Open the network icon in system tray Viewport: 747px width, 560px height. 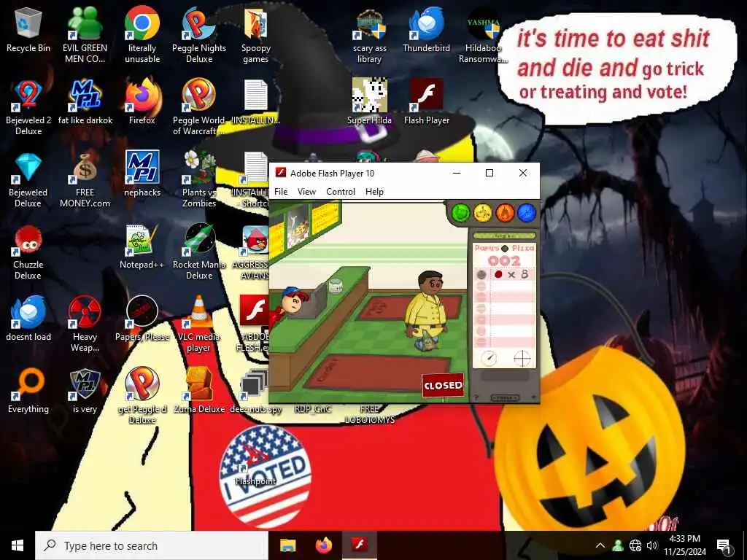(x=635, y=545)
